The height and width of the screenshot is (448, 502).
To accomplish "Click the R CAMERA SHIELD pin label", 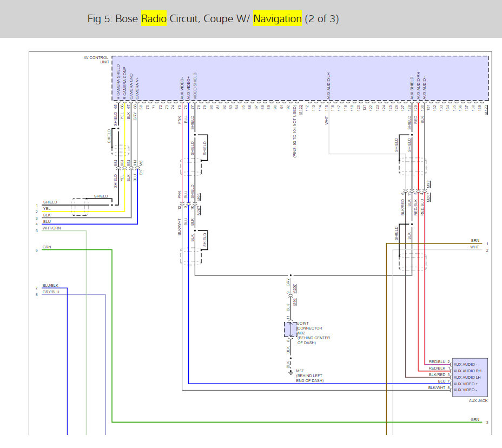I will (118, 82).
